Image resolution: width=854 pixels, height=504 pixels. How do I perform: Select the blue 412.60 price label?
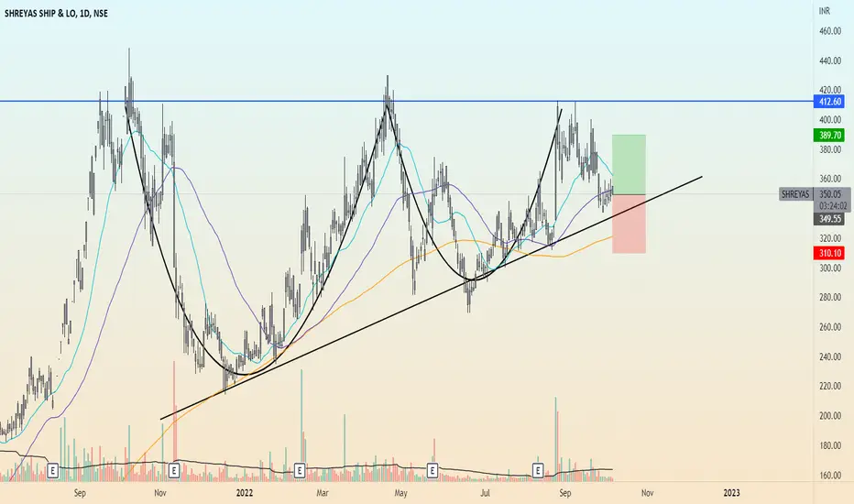pos(829,102)
